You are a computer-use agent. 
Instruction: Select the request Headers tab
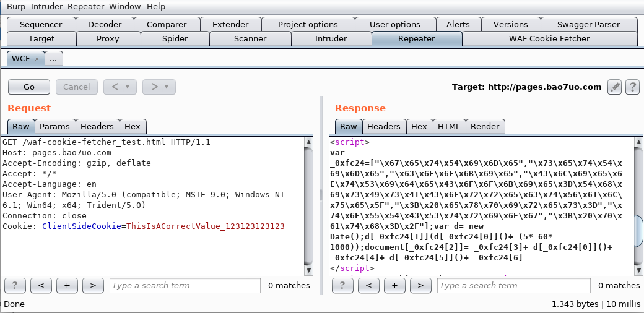97,126
